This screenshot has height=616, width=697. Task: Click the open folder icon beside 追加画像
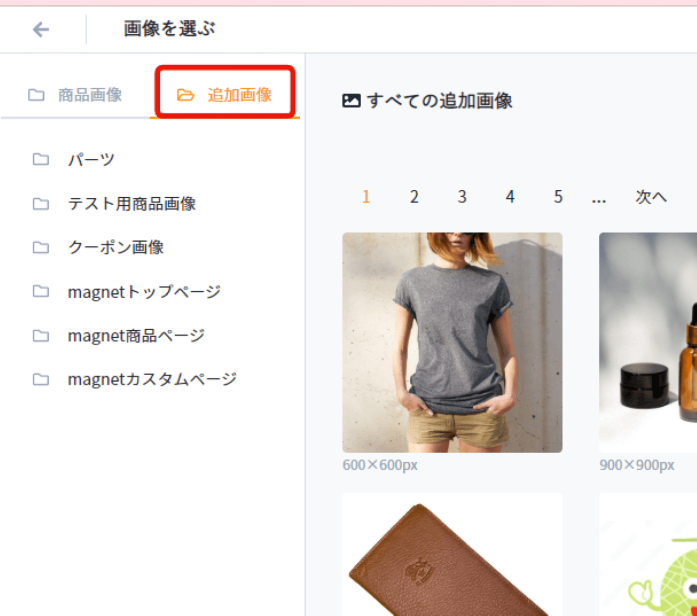(x=186, y=95)
